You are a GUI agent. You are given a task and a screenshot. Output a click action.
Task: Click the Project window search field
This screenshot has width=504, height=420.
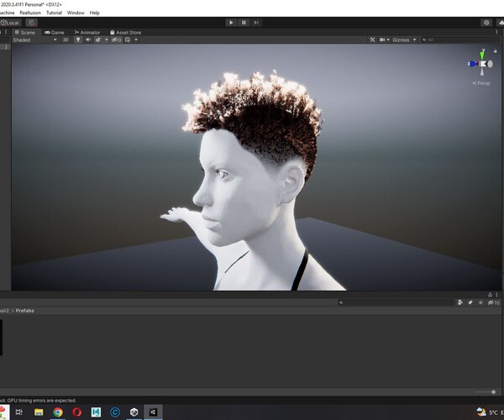coord(396,302)
